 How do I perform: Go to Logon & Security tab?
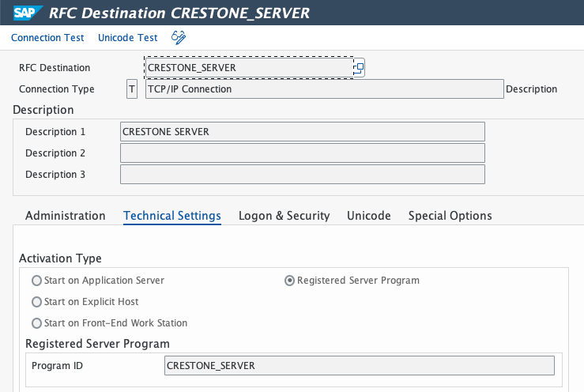[284, 216]
